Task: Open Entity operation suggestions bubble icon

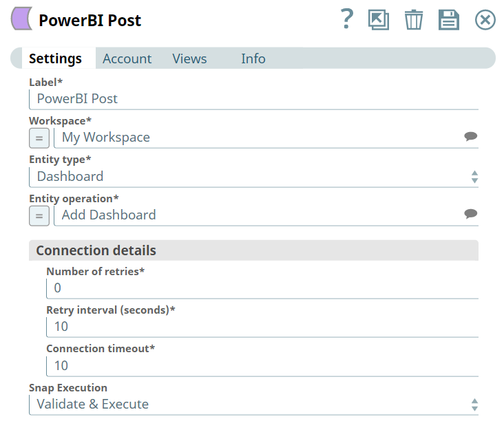Action: point(470,213)
